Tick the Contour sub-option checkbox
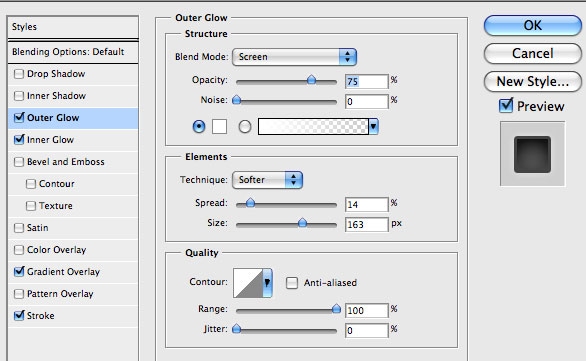Viewport: 586px width, 361px height. [31, 184]
